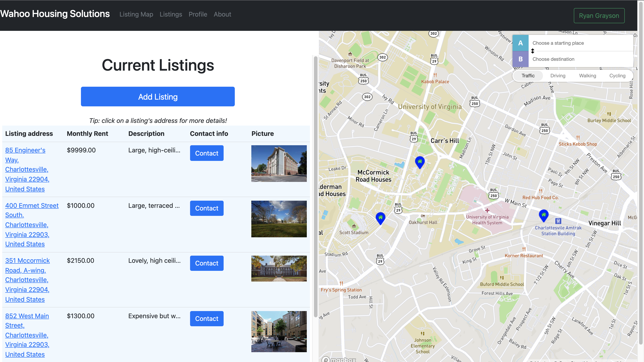
Task: Click the home marker by Amtrak Station
Action: (544, 216)
